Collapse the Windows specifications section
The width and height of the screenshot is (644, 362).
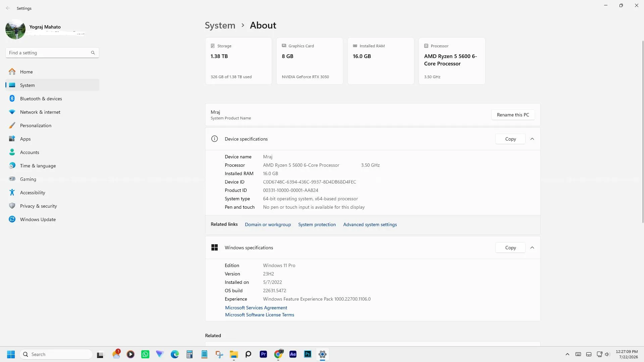[532, 248]
